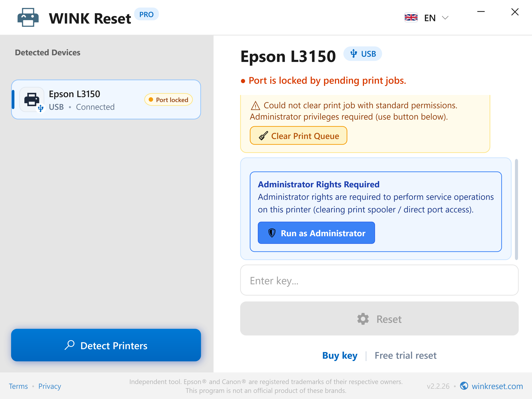Click the printer icon in device card

tap(32, 100)
